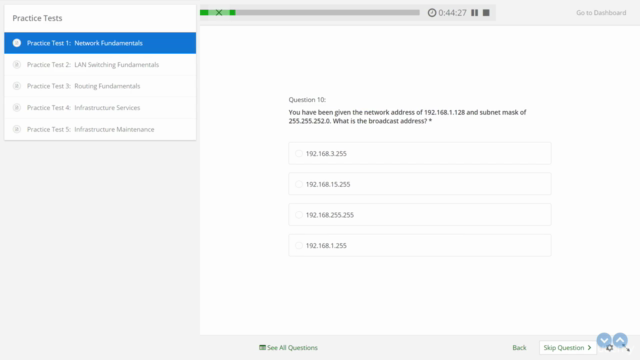640x360 pixels.
Task: Click the first green progress segment
Action: click(204, 13)
